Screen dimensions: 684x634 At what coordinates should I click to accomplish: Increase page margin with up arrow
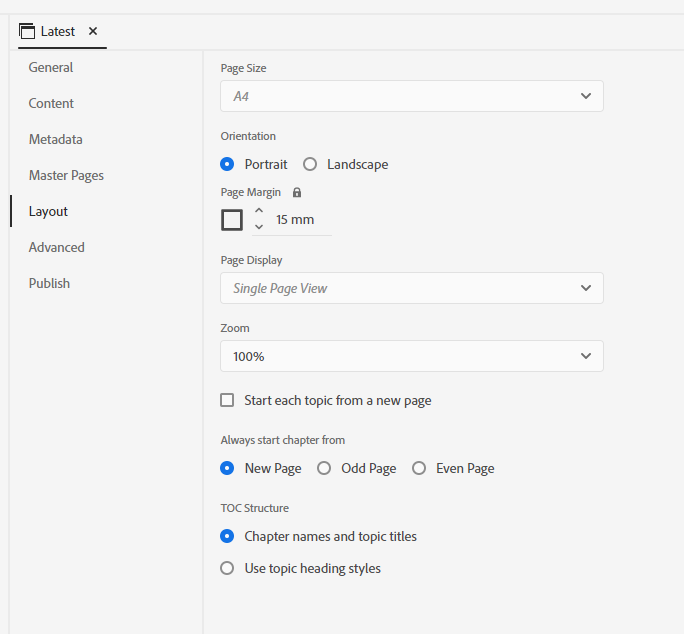pyautogui.click(x=259, y=211)
